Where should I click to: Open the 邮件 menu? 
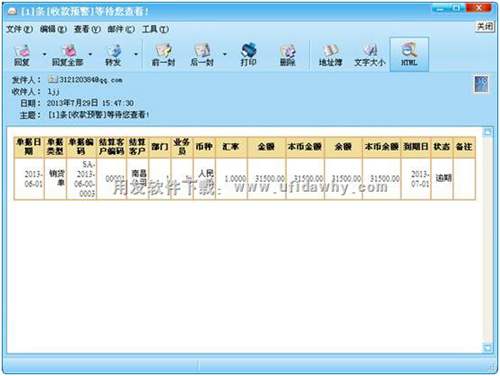[121, 29]
